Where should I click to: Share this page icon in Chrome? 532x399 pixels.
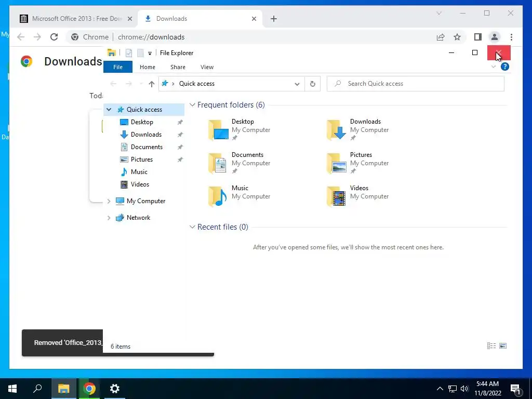click(x=441, y=37)
